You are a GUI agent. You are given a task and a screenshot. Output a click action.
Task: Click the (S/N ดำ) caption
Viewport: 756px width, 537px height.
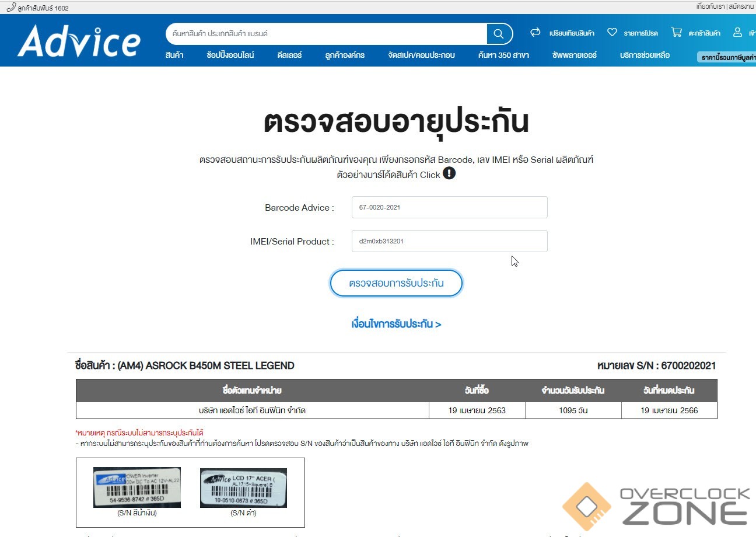[243, 514]
